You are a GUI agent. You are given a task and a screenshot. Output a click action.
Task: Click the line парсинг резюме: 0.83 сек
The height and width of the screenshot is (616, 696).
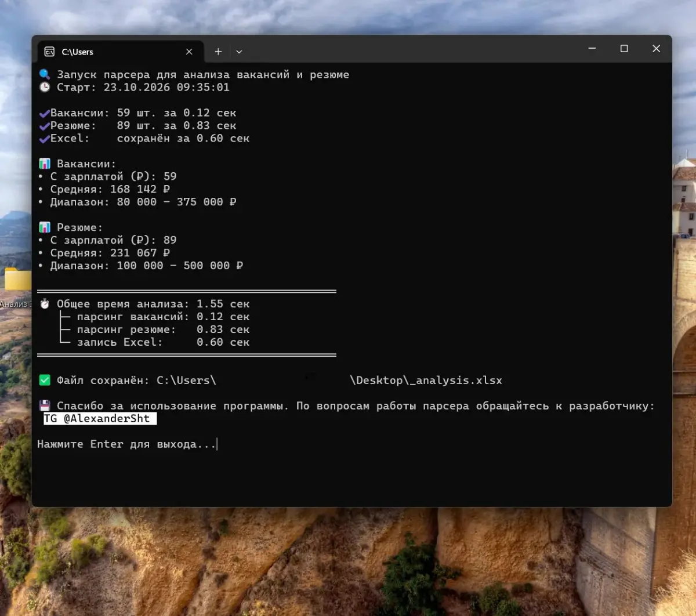click(164, 329)
